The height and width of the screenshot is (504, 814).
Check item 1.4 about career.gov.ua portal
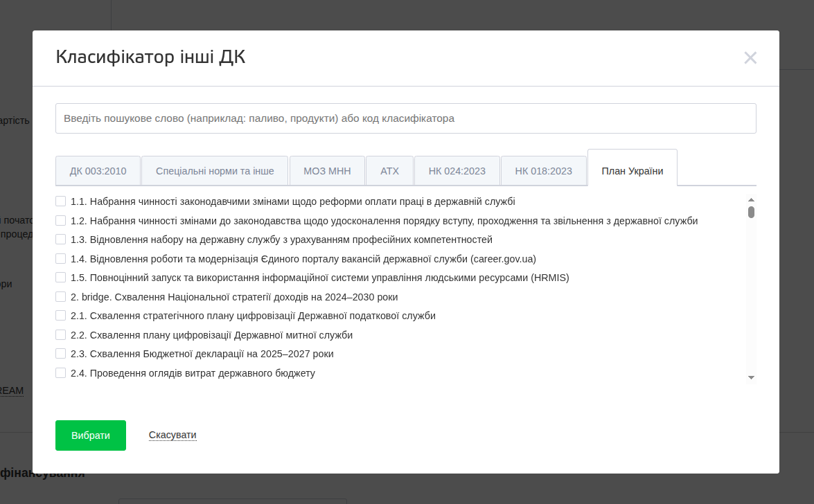point(61,259)
